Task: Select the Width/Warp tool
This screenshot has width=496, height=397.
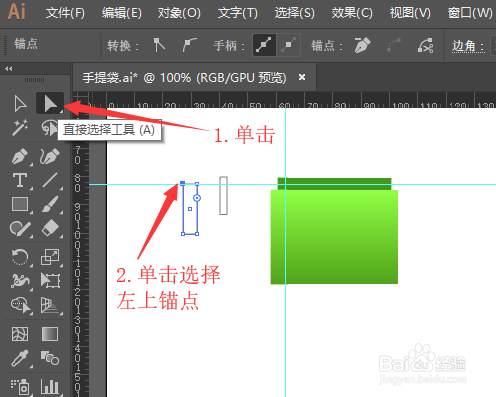Action: tap(20, 281)
